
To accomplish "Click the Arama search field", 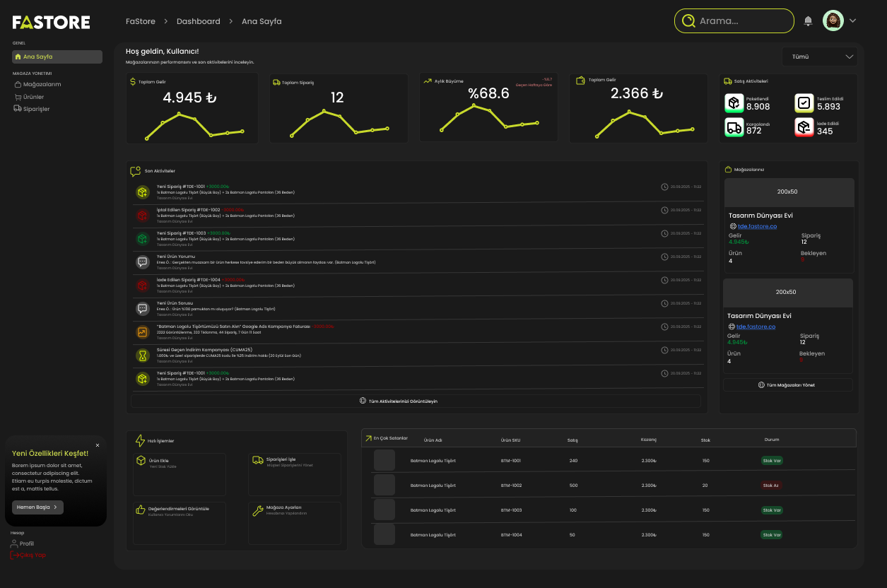I will point(741,21).
